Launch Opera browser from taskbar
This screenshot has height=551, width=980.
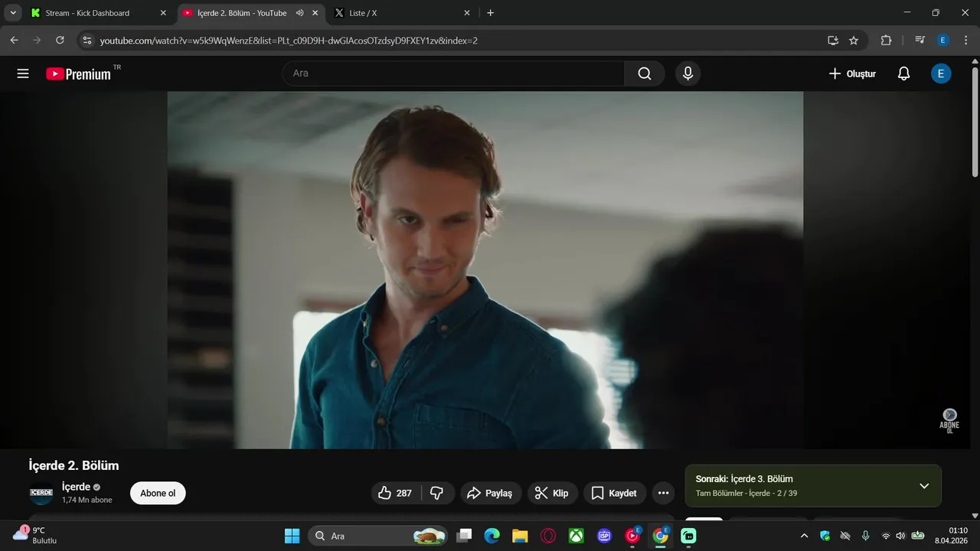click(548, 536)
